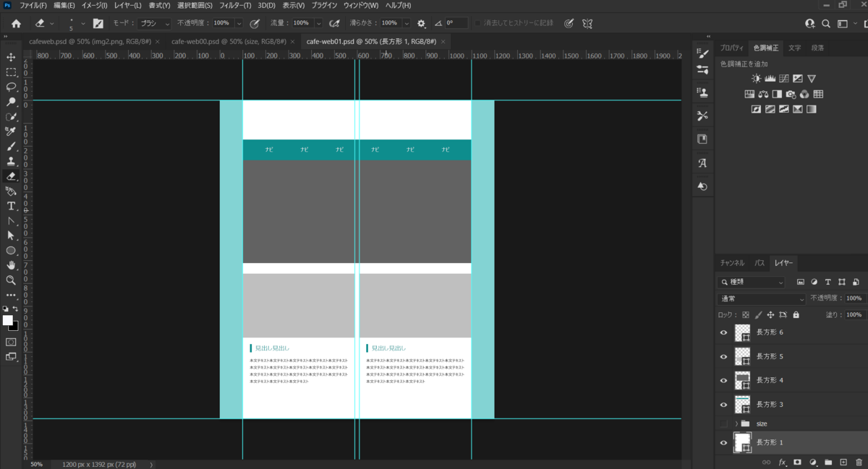Switch to the 文字 panel tab
The height and width of the screenshot is (469, 868).
click(x=794, y=48)
